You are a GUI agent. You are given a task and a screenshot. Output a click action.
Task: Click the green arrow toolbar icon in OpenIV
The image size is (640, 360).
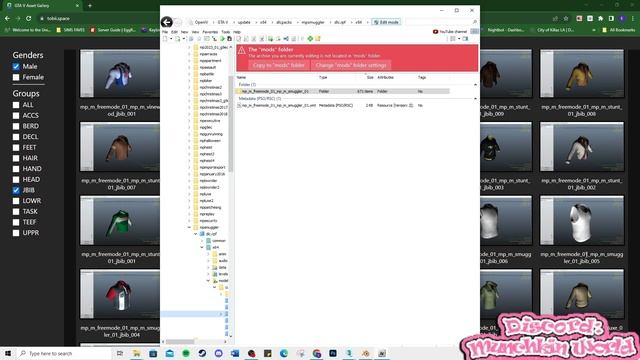click(x=222, y=39)
